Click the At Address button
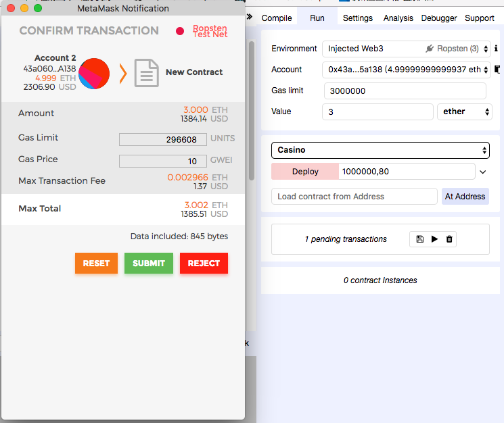 465,197
